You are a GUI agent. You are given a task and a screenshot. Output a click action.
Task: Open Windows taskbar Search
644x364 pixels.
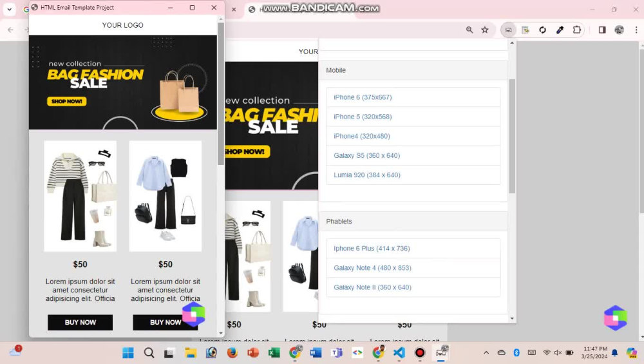pos(149,353)
